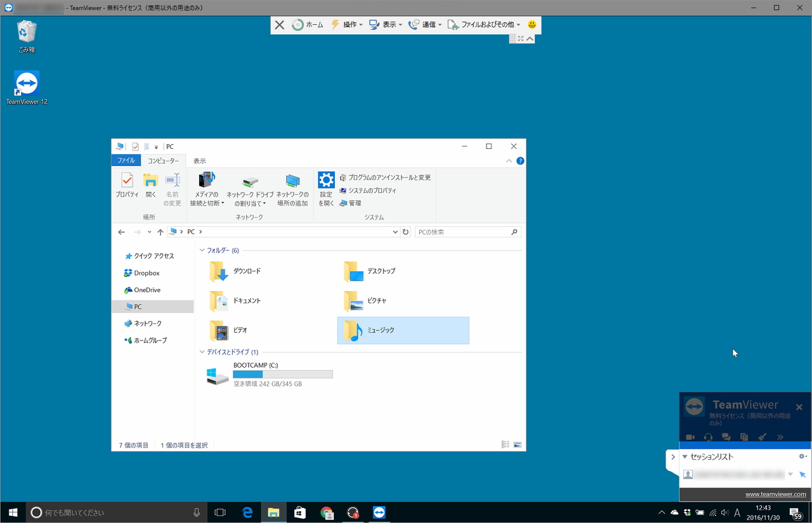The width and height of the screenshot is (812, 523).
Task: Open the 通信 communication dropdown menu
Action: (425, 25)
